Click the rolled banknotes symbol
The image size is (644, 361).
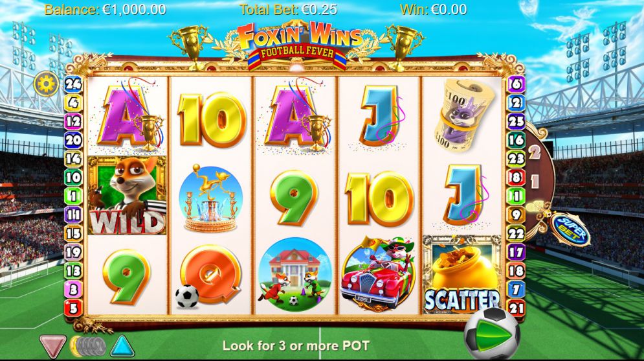click(x=461, y=115)
